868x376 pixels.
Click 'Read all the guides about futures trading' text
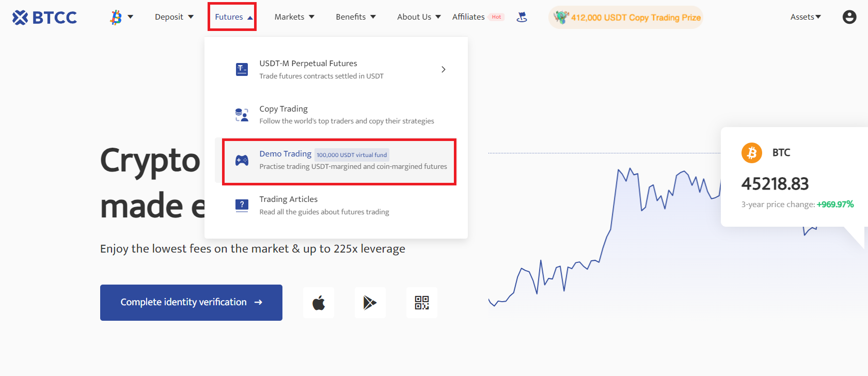click(324, 212)
